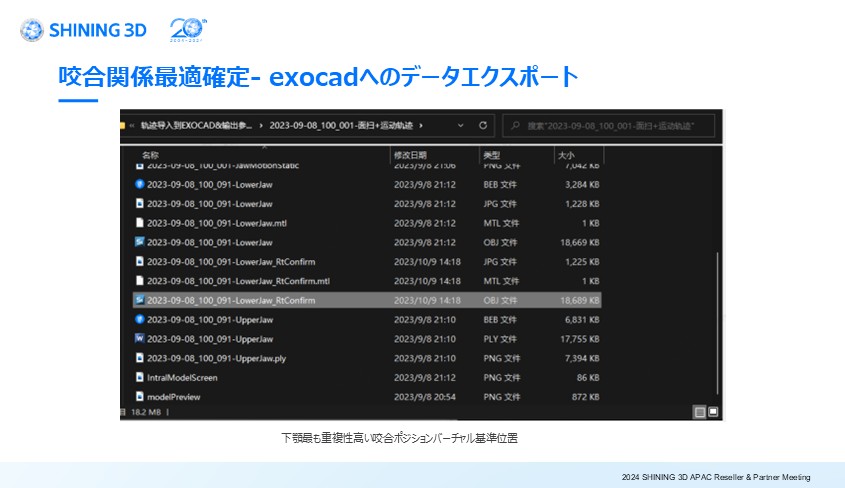Screen dimensions: 845x488
Task: Select file name 2023-09-08_100_091-UpperJaw.ply
Action: pos(216,358)
